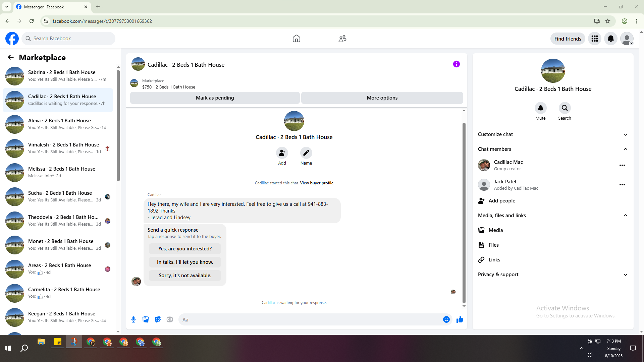
Task: Open the emoji picker in message box
Action: (446, 319)
